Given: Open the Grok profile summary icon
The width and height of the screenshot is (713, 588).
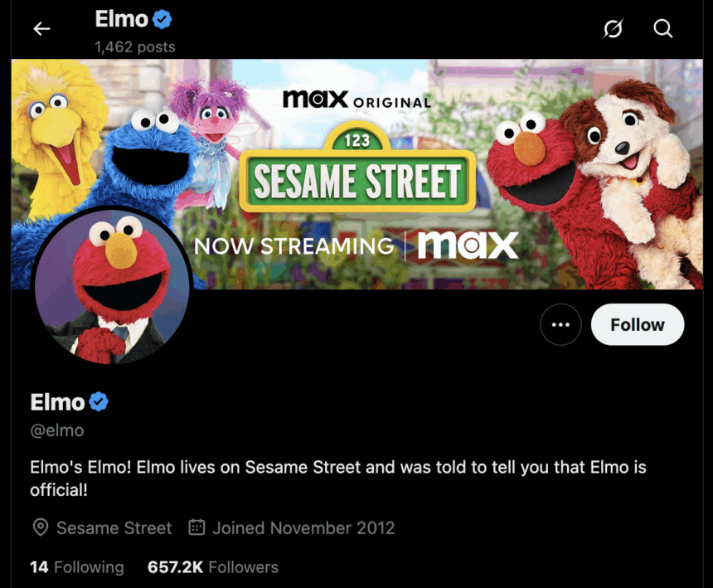Looking at the screenshot, I should (613, 29).
